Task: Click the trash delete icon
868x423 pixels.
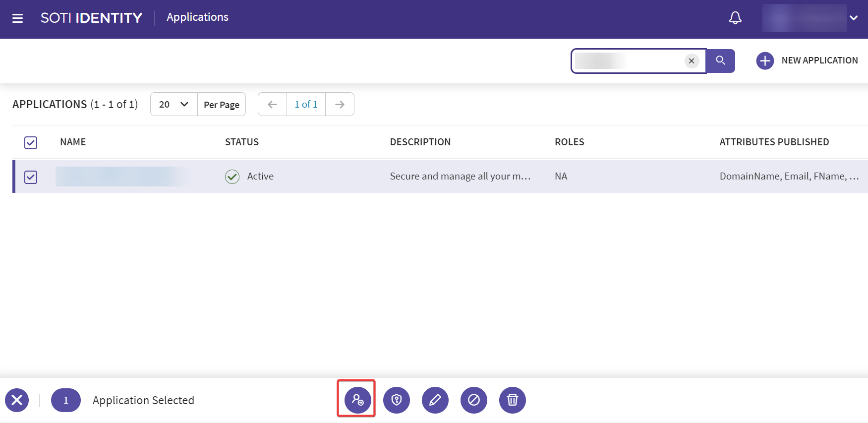Action: pos(512,400)
